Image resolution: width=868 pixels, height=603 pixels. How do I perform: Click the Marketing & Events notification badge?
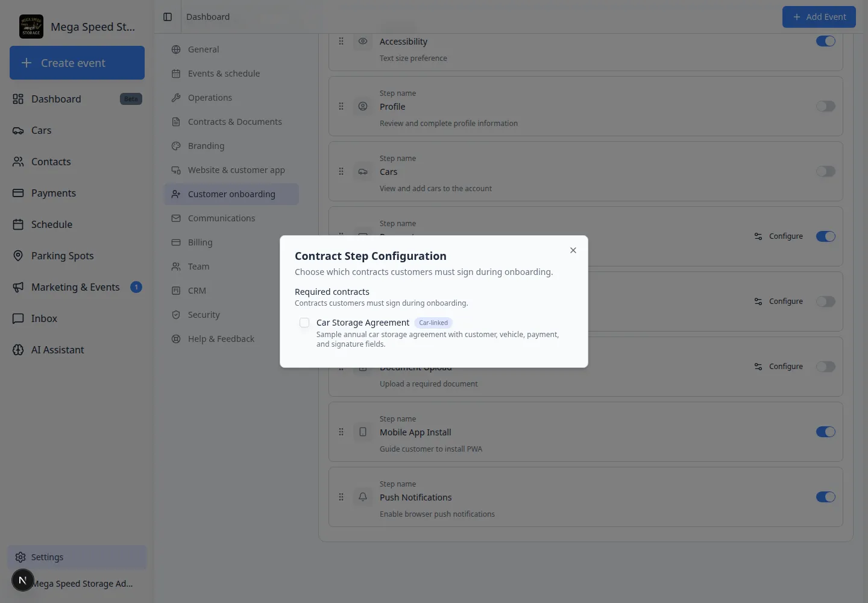[136, 287]
